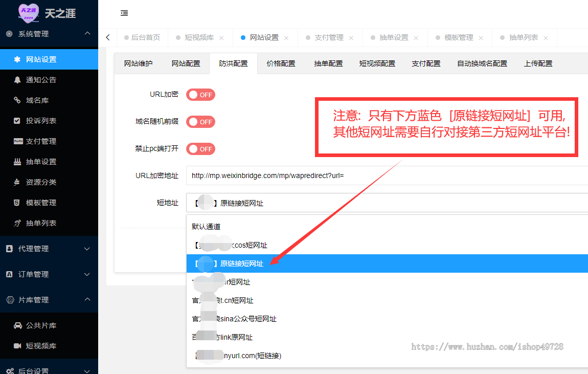Close the 抽单设置 tab
588x374 pixels.
click(416, 38)
